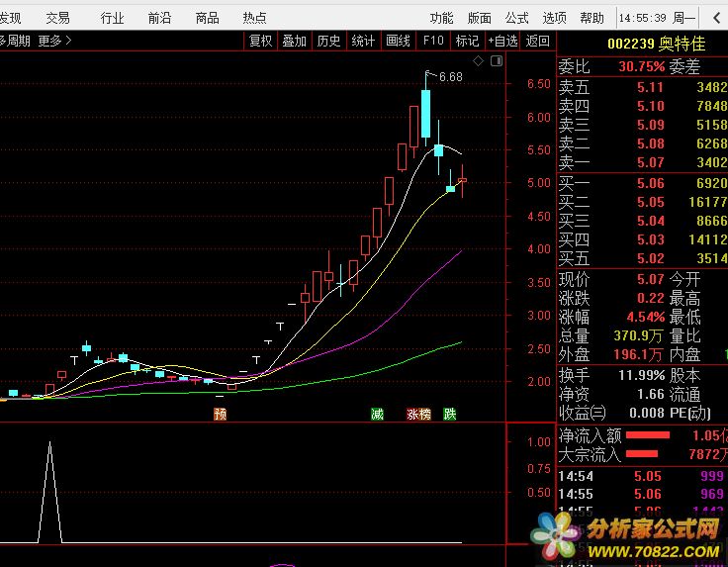The image size is (728, 567).
Task: Click the 净资 value 1.66
Action: click(x=651, y=394)
